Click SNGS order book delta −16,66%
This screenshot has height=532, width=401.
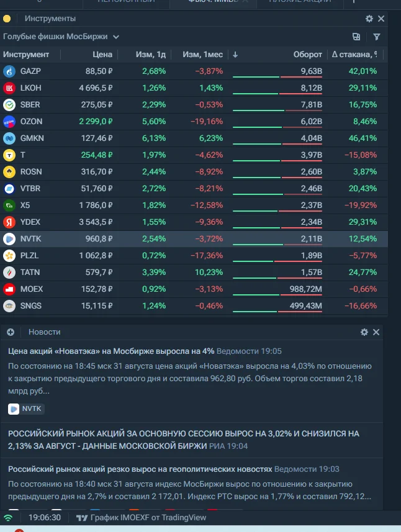tap(361, 306)
